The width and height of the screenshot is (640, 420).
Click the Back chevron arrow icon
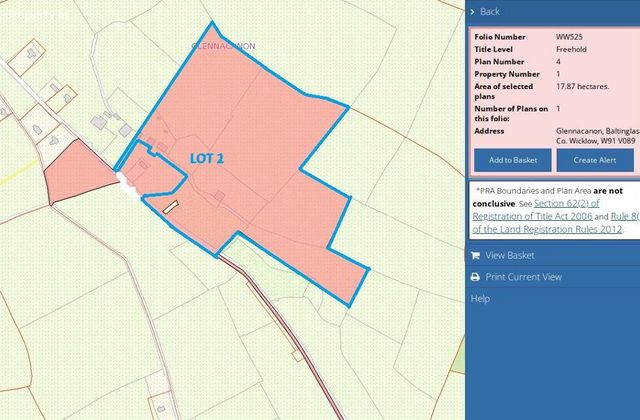[472, 12]
